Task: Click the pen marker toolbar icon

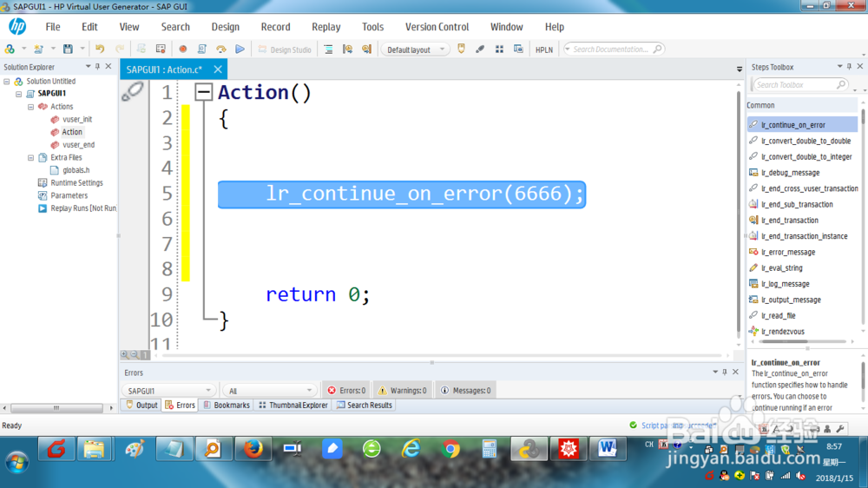Action: (x=480, y=49)
